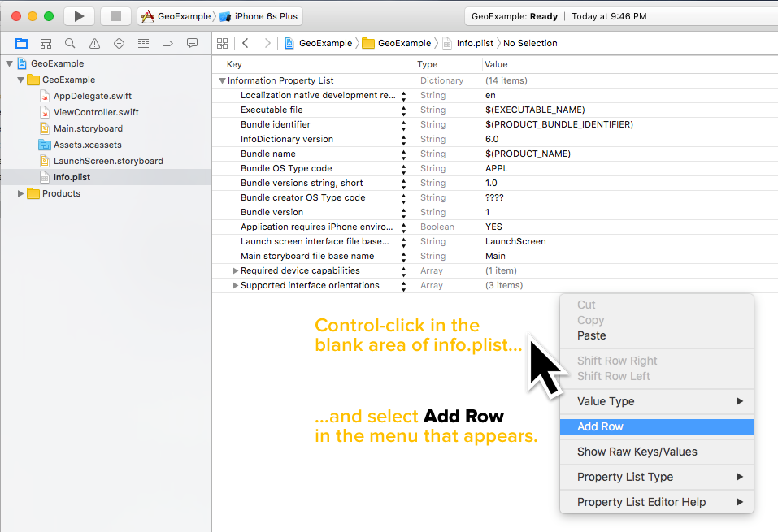Click the LaunchScreen value cell
The image size is (778, 532).
pos(515,241)
